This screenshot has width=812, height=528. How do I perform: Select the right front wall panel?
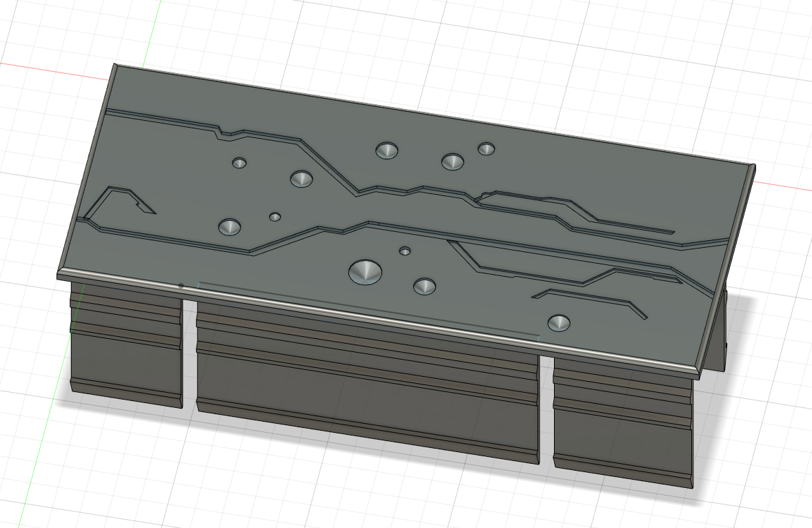pyautogui.click(x=622, y=423)
